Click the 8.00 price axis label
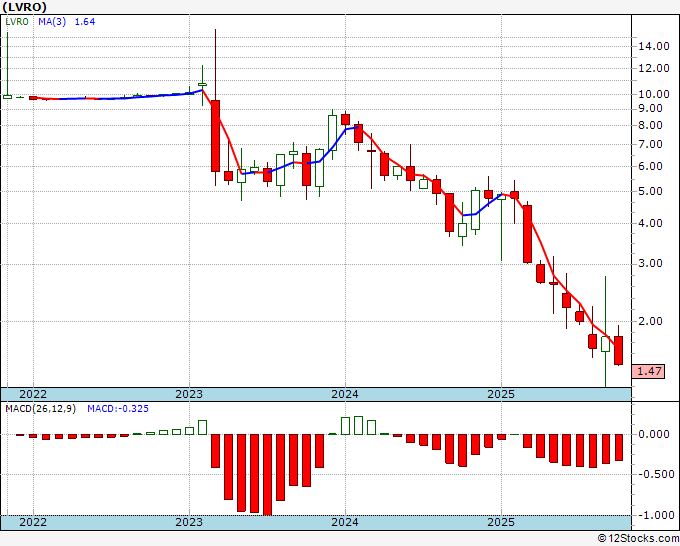The image size is (680, 546). (x=650, y=125)
